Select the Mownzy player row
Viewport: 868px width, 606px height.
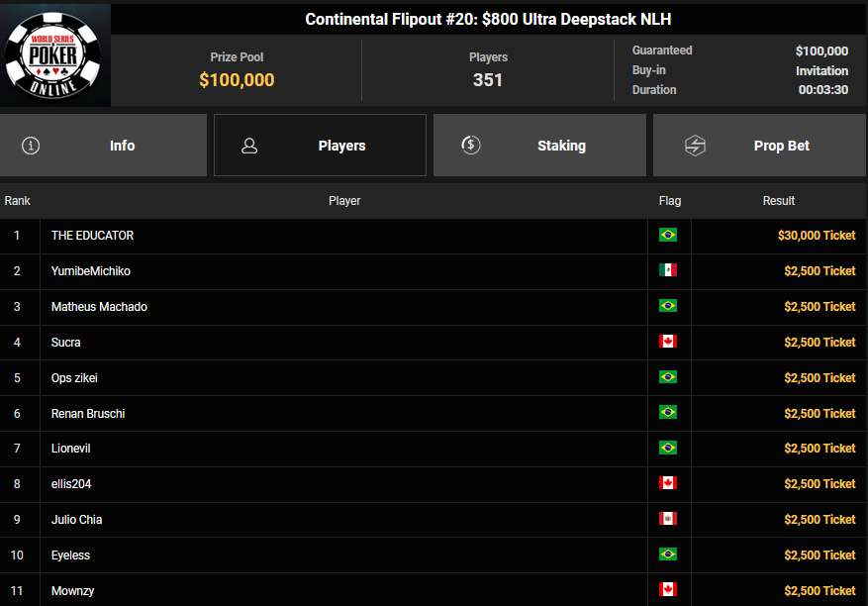73,590
